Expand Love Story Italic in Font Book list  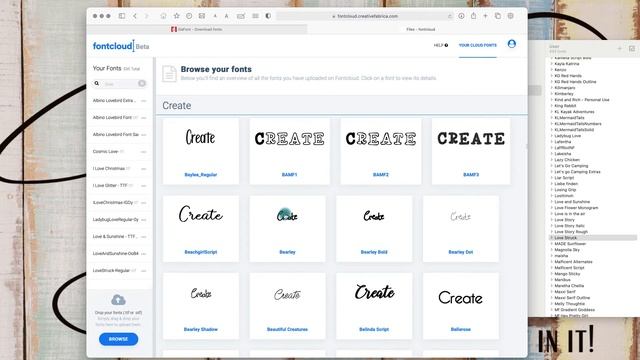tap(551, 226)
